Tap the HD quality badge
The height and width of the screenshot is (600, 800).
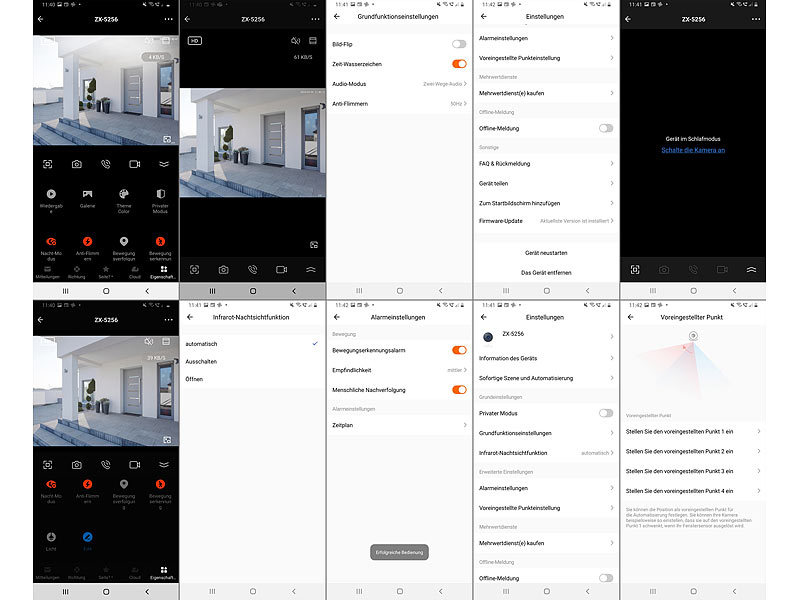coord(194,41)
